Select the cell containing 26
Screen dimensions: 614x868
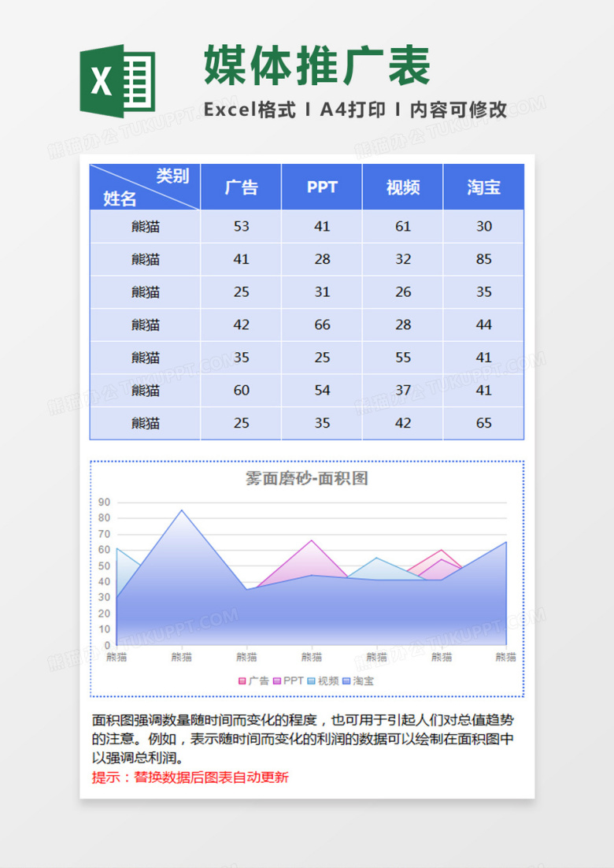click(x=403, y=291)
